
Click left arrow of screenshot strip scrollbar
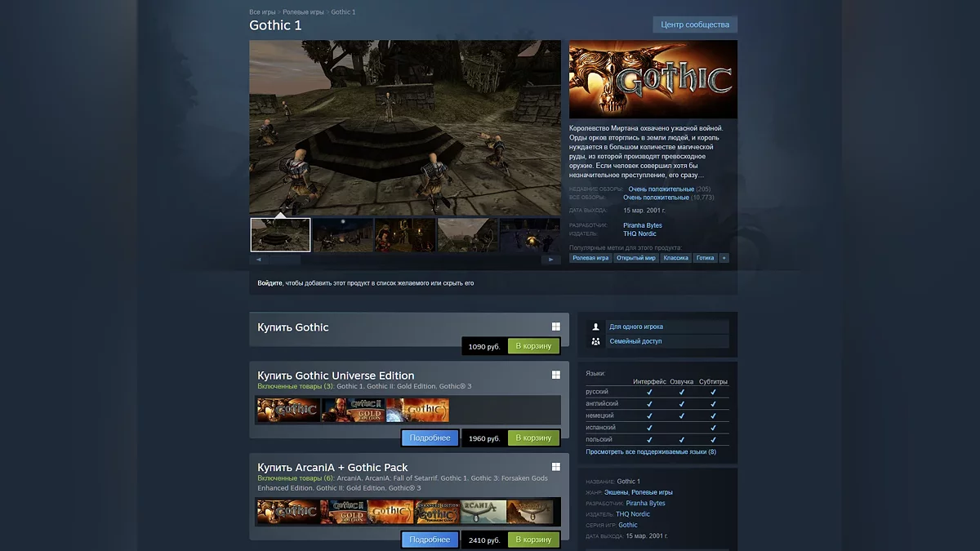[x=258, y=260]
